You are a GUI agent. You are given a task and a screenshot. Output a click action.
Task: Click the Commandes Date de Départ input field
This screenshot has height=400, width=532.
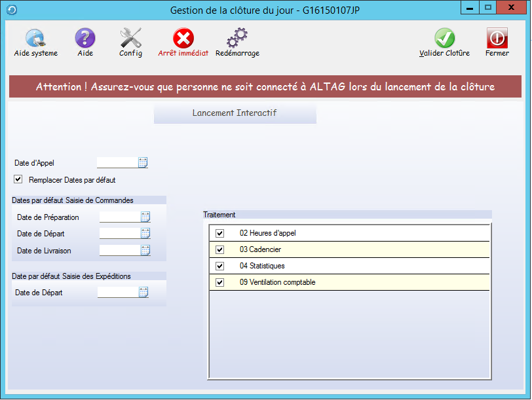(119, 233)
